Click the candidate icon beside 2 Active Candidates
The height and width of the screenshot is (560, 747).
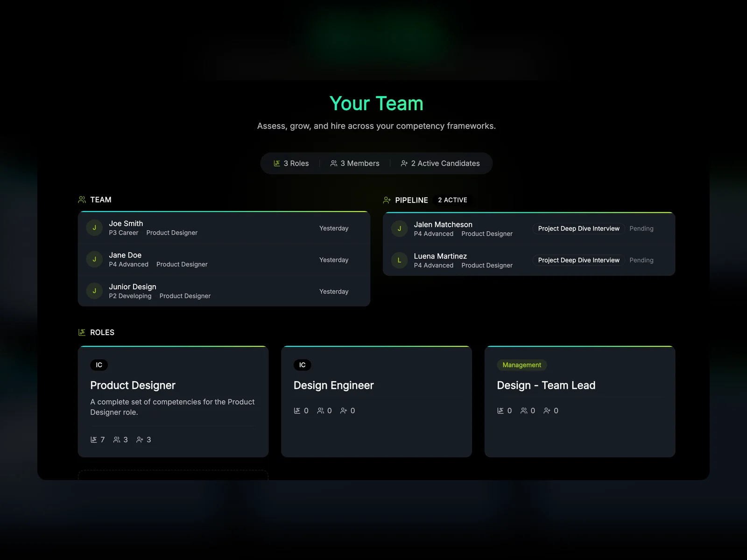click(x=404, y=163)
